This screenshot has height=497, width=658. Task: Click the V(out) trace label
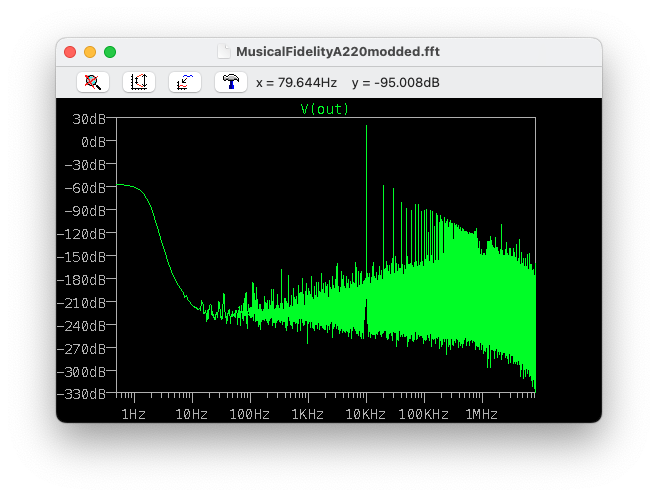(x=325, y=109)
